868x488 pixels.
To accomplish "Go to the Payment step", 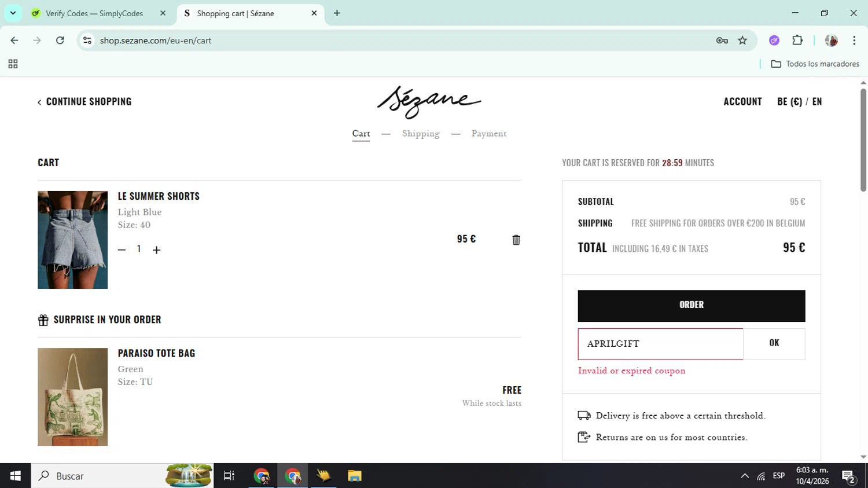I will [489, 134].
